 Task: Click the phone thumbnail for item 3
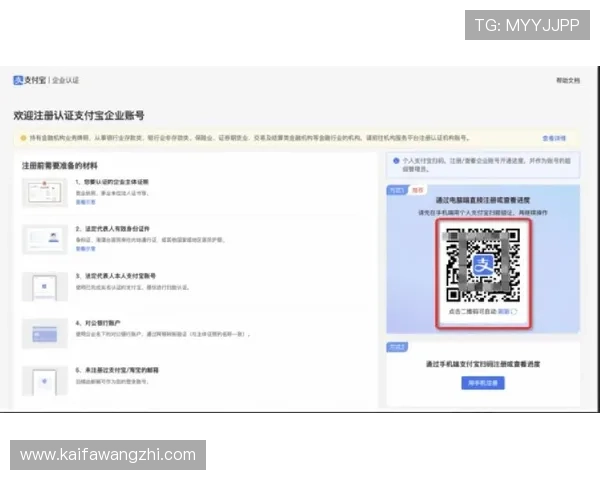[x=45, y=287]
